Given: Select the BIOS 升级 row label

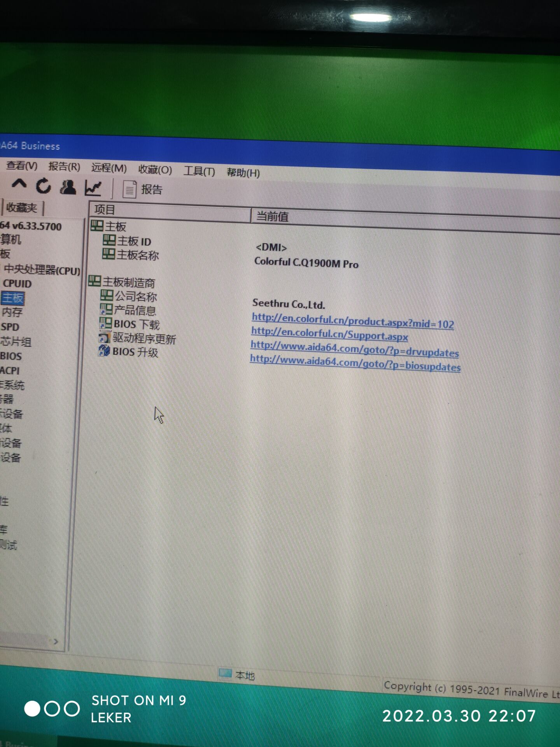Looking at the screenshot, I should point(135,352).
